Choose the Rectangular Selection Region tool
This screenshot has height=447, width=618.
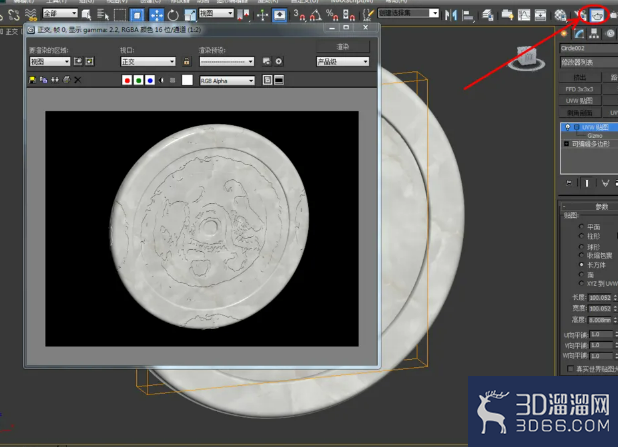pyautogui.click(x=119, y=15)
